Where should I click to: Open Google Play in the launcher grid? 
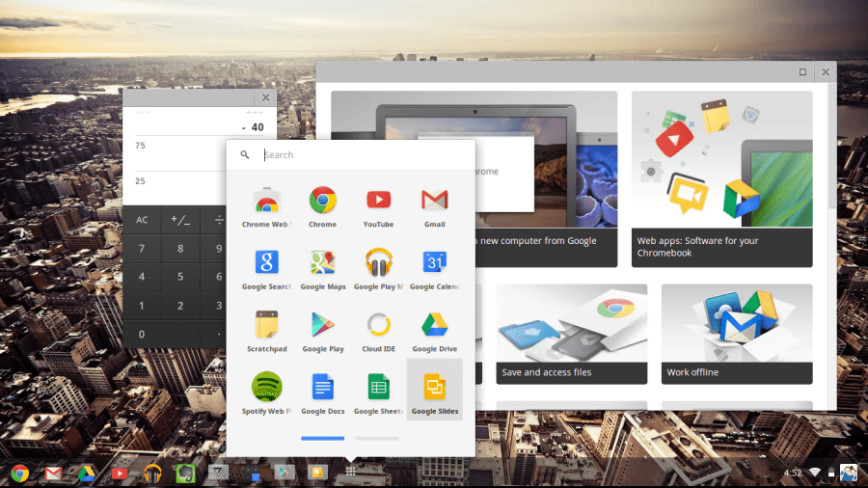[323, 332]
